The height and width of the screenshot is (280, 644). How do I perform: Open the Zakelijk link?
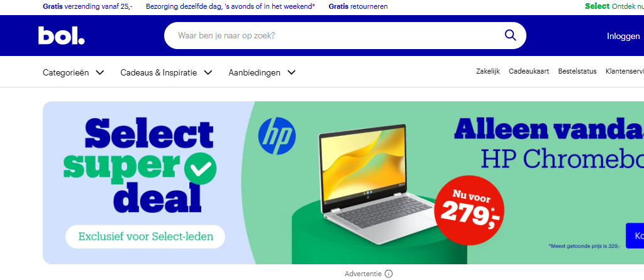(x=488, y=71)
